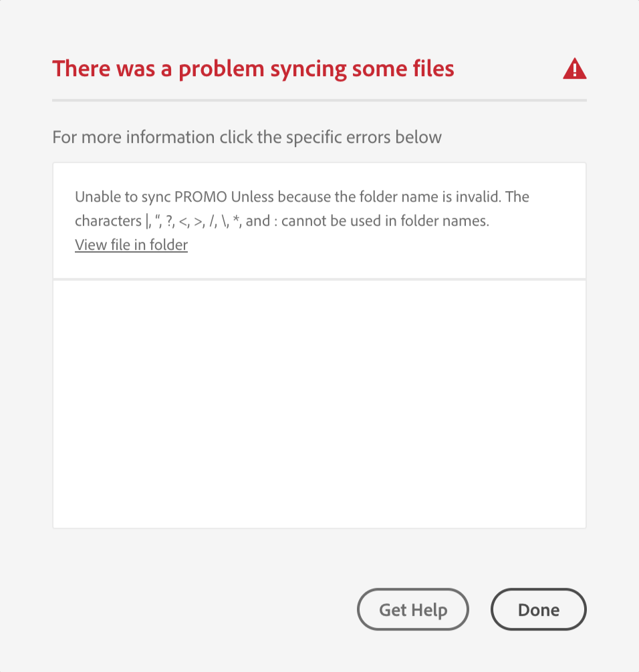Click the Done button
Image resolution: width=639 pixels, height=672 pixels.
click(538, 609)
